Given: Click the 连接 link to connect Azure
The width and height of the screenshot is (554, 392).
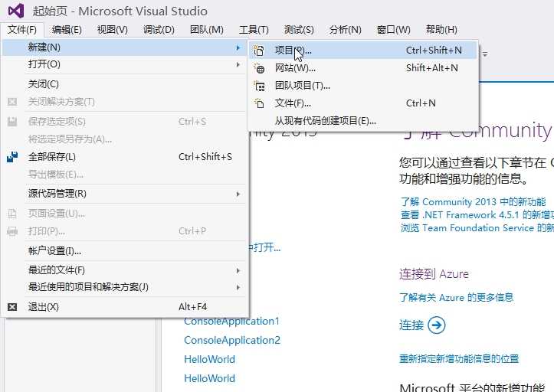Looking at the screenshot, I should 411,325.
